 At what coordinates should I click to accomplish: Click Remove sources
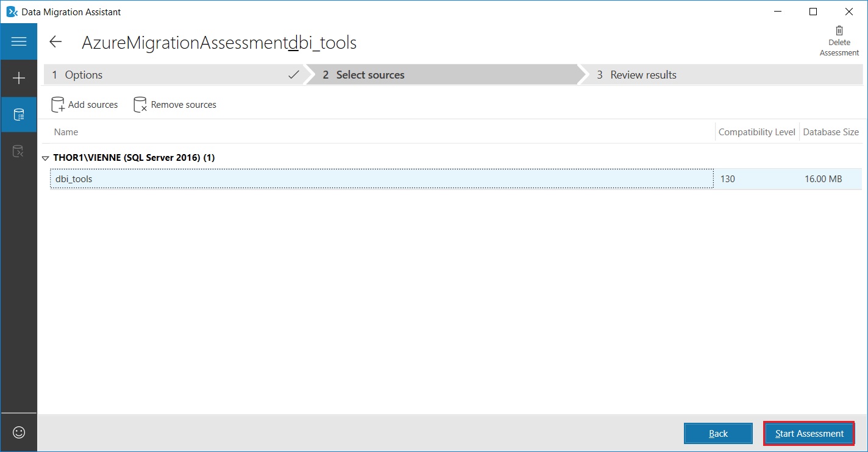click(x=175, y=105)
